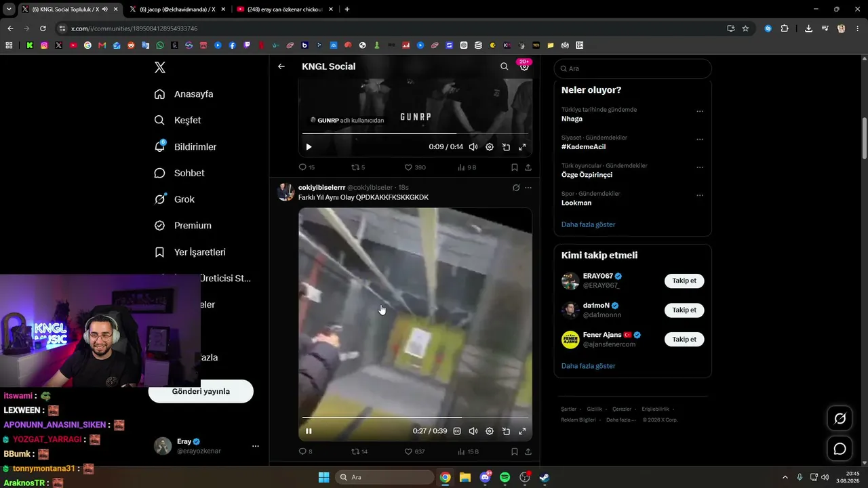
Task: Like the post with 390 likes
Action: click(415, 167)
